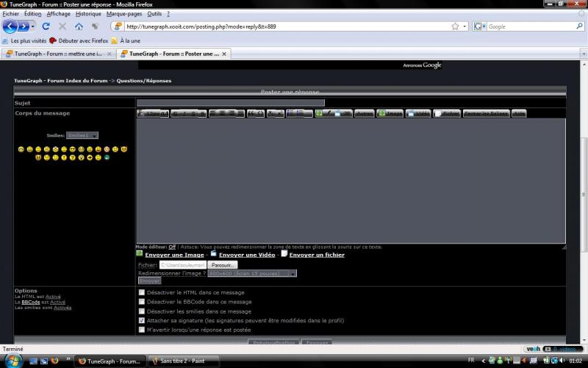The height and width of the screenshot is (368, 588).
Task: Go to the Firefox home page
Action: pyautogui.click(x=79, y=26)
